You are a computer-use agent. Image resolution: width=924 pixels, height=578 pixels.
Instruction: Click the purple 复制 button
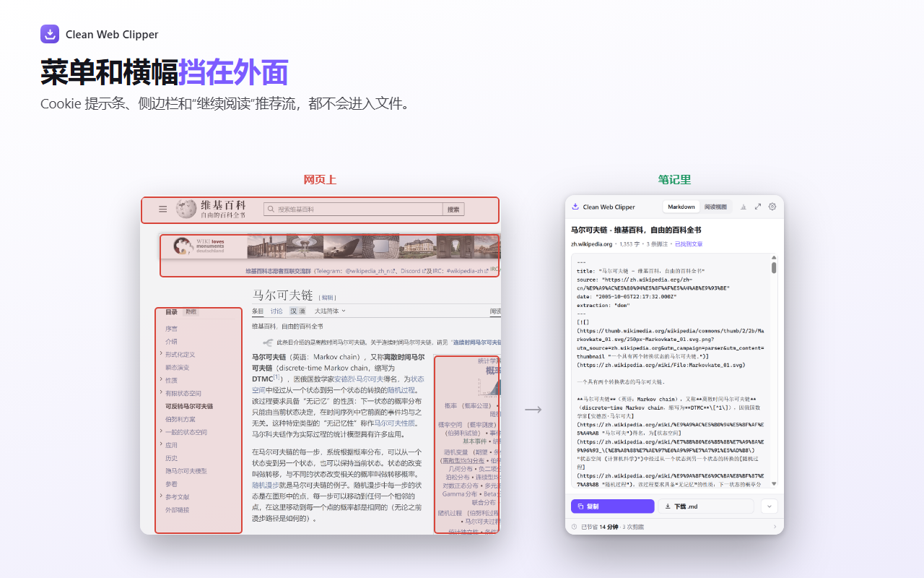coord(612,506)
